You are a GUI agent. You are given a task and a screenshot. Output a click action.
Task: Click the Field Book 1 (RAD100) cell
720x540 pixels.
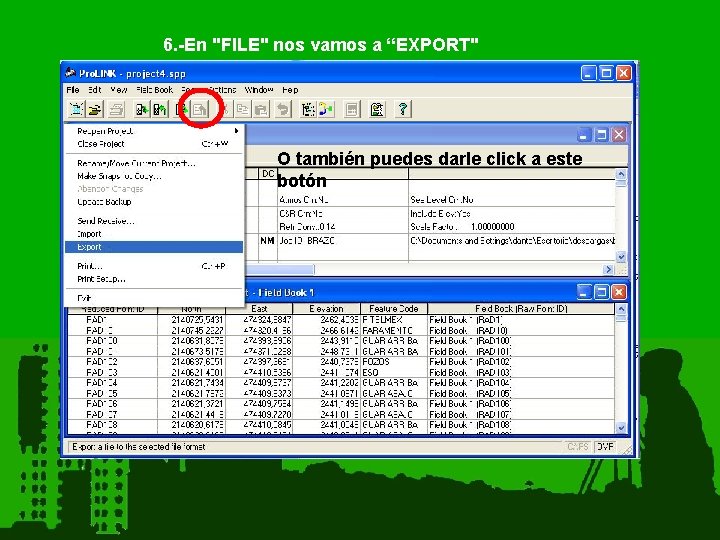pos(521,341)
